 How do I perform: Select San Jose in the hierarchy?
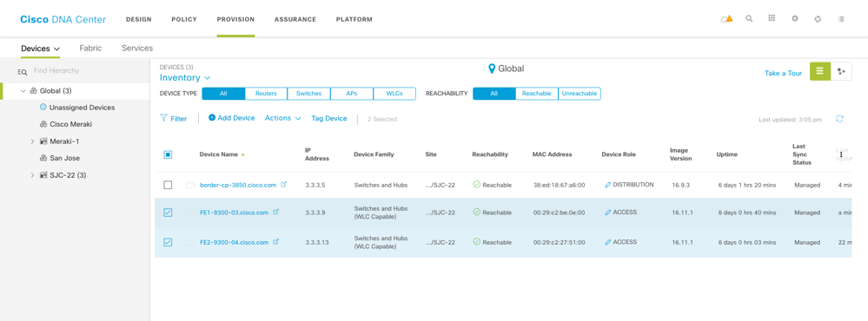(x=65, y=158)
